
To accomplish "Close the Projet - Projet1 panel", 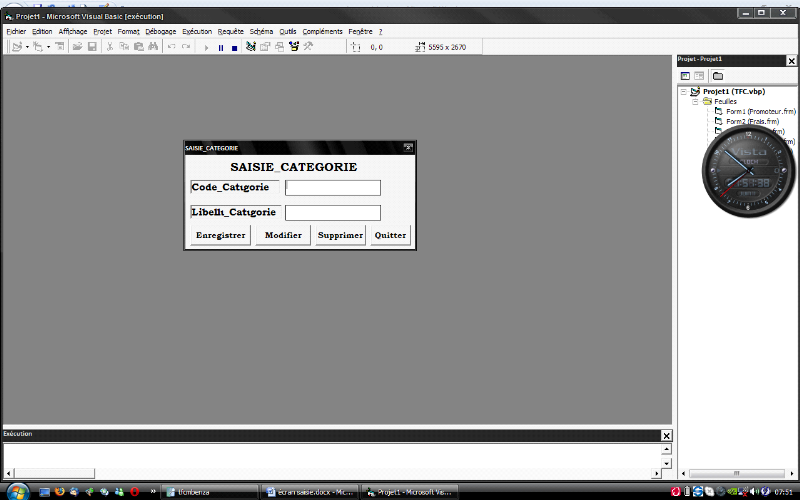I will [x=791, y=61].
